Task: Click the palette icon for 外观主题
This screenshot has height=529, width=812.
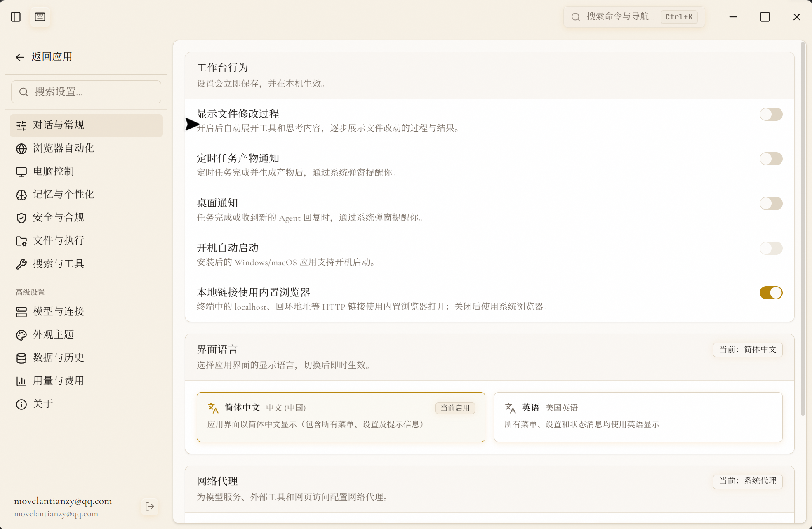Action: [21, 335]
